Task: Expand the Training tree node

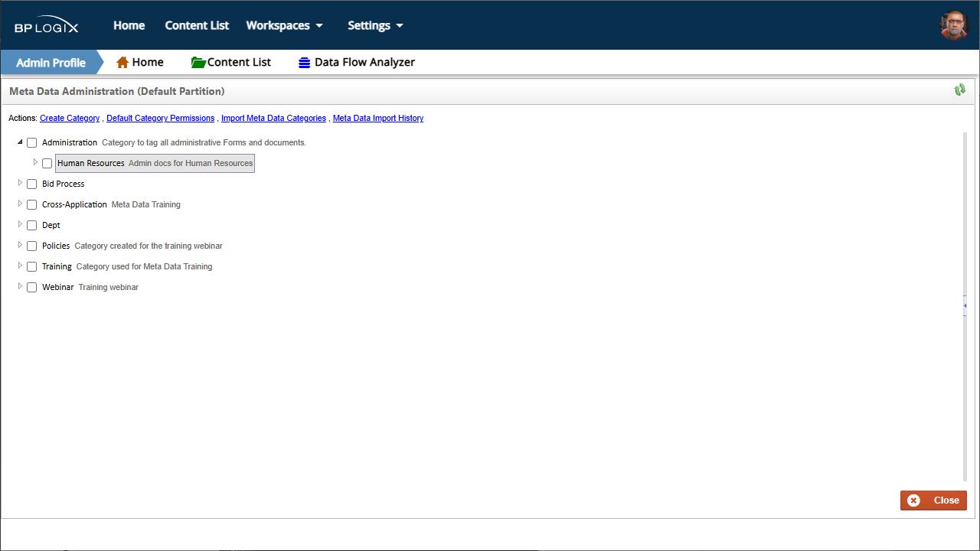Action: pos(20,266)
